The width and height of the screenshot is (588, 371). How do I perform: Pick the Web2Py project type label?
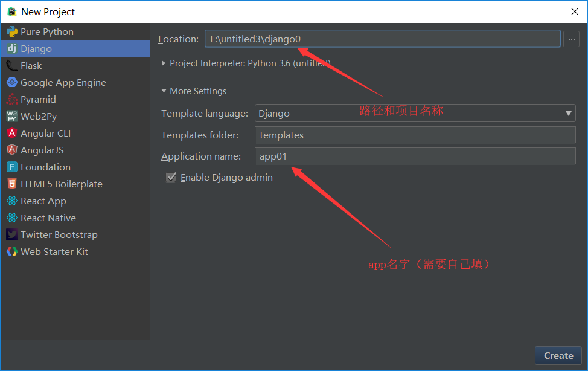point(39,117)
